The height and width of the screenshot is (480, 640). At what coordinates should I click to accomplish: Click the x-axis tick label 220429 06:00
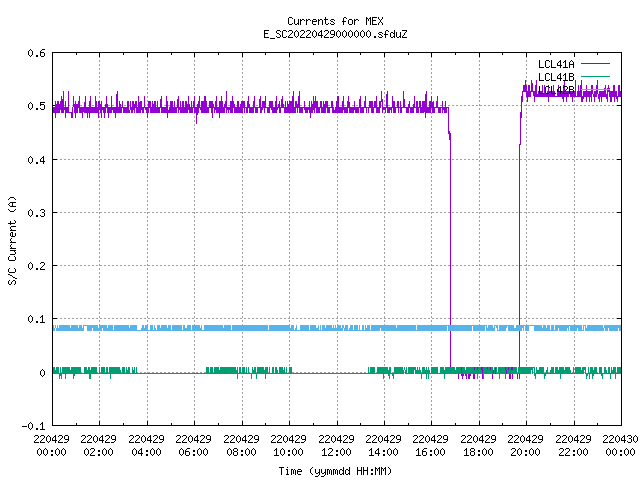point(193,446)
